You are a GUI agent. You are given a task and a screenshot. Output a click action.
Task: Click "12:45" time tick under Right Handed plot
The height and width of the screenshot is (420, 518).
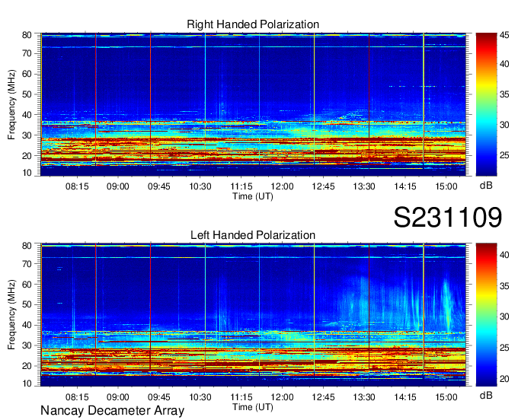pos(323,186)
